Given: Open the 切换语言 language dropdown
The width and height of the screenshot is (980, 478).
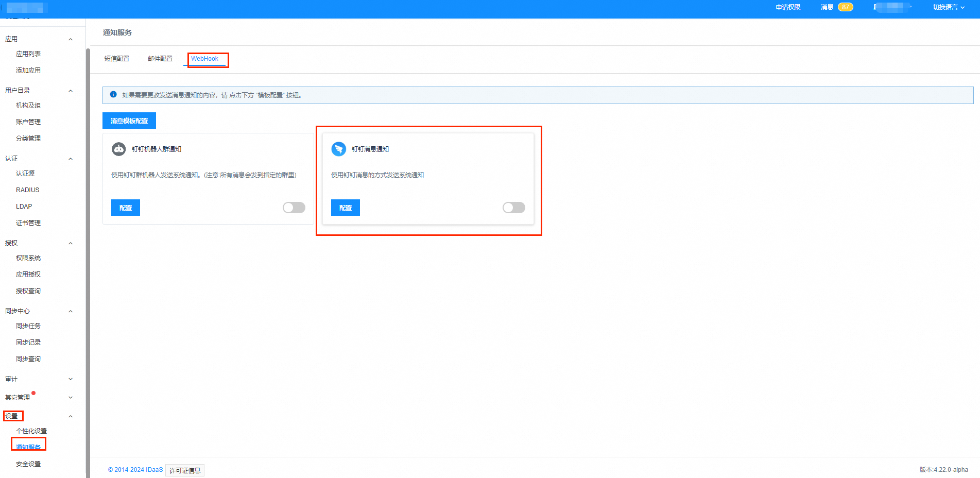Looking at the screenshot, I should 948,7.
